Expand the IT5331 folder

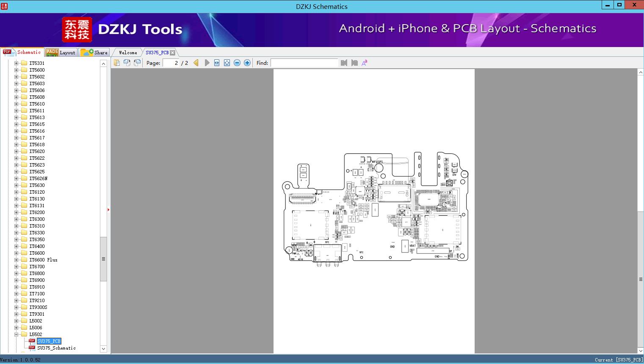[16, 63]
